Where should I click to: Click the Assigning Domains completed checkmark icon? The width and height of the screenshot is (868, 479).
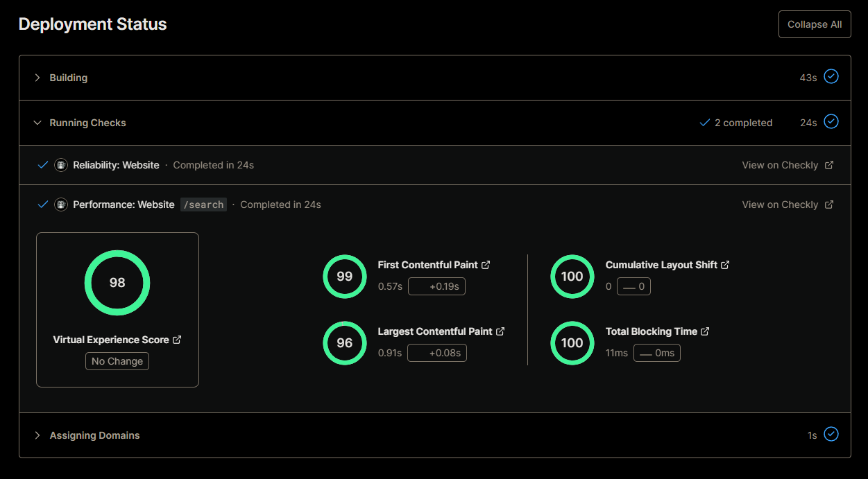tap(831, 434)
